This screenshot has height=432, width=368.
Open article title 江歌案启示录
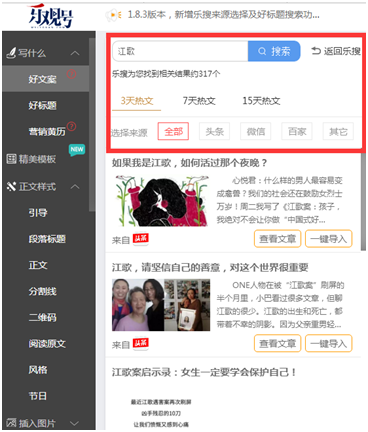pyautogui.click(x=204, y=372)
